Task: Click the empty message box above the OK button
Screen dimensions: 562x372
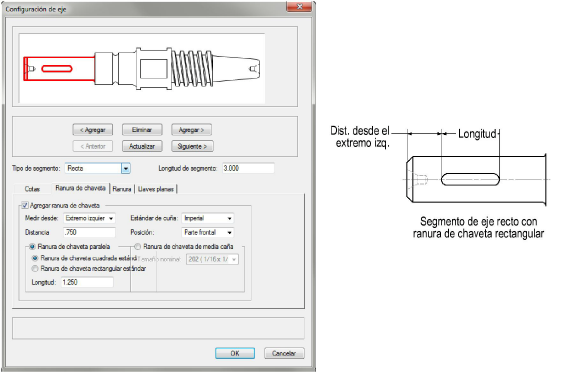Action: pyautogui.click(x=158, y=328)
